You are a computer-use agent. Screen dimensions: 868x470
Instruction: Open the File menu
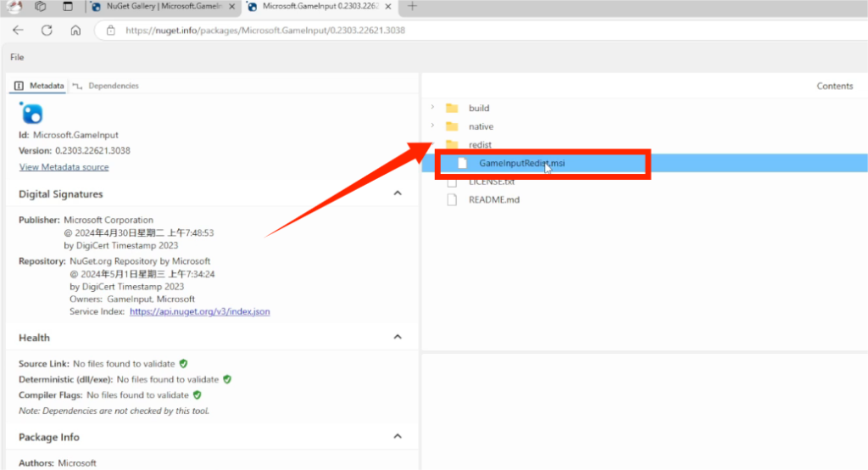click(17, 58)
